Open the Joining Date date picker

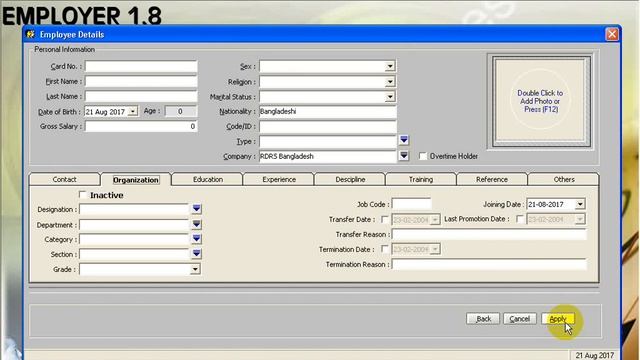click(580, 204)
